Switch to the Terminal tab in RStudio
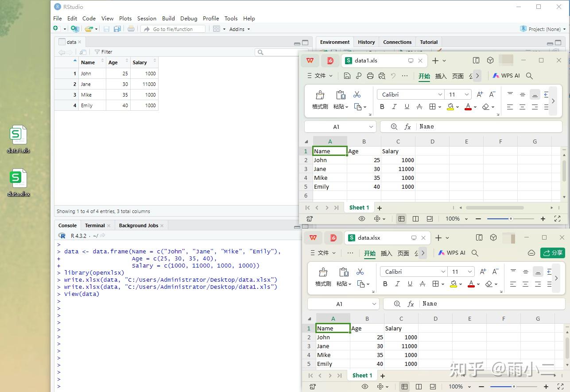 tap(95, 225)
